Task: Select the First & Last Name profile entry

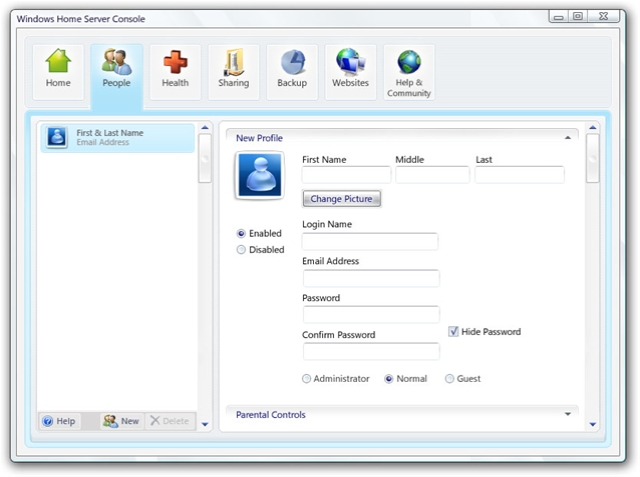Action: (x=118, y=138)
